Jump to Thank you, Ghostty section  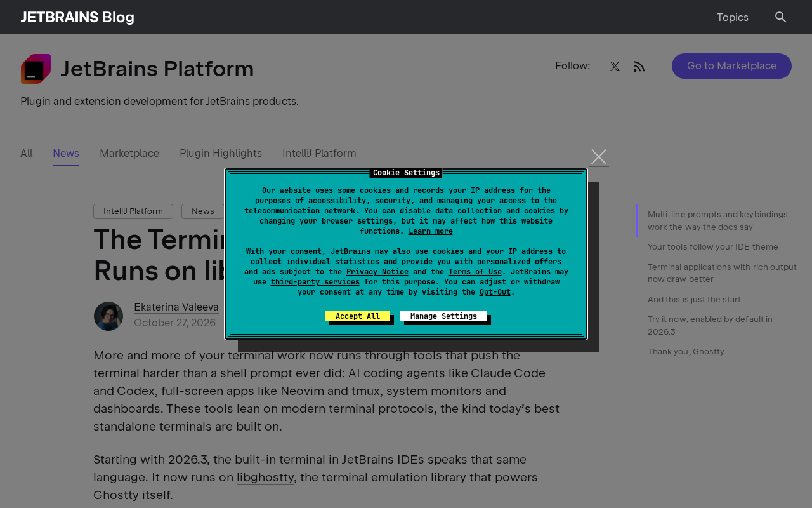(x=686, y=351)
